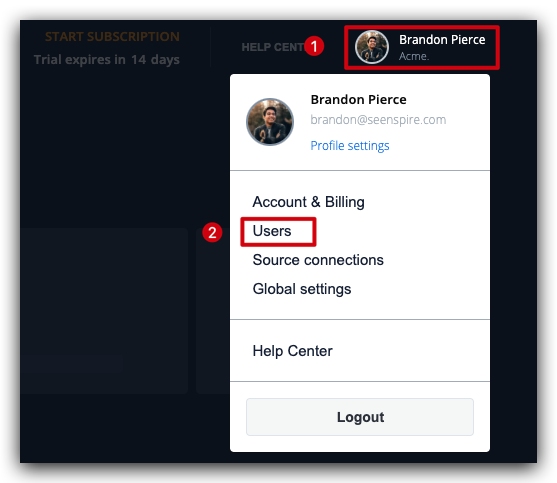Click the large profile photo in the dropdown
This screenshot has height=483, width=557.
click(x=270, y=122)
